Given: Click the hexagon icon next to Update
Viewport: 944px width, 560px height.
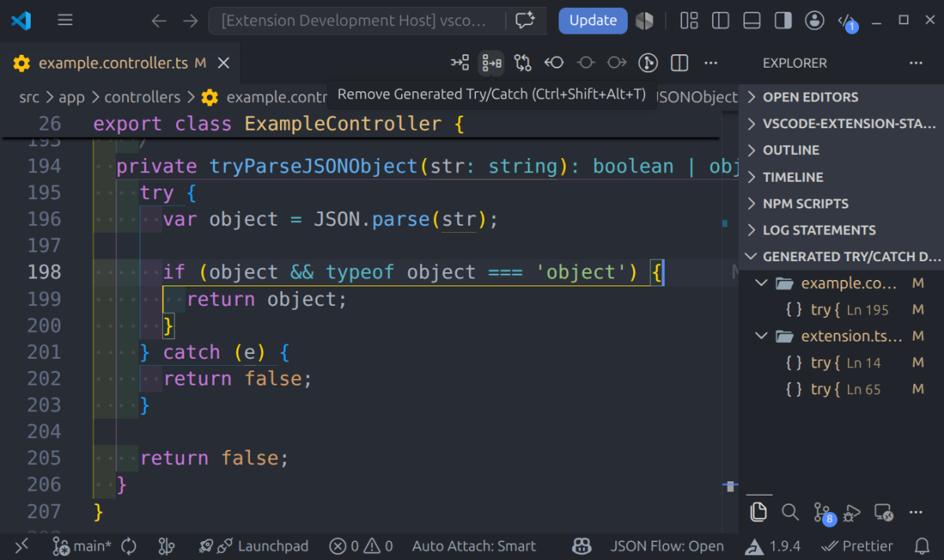Looking at the screenshot, I should pos(644,20).
